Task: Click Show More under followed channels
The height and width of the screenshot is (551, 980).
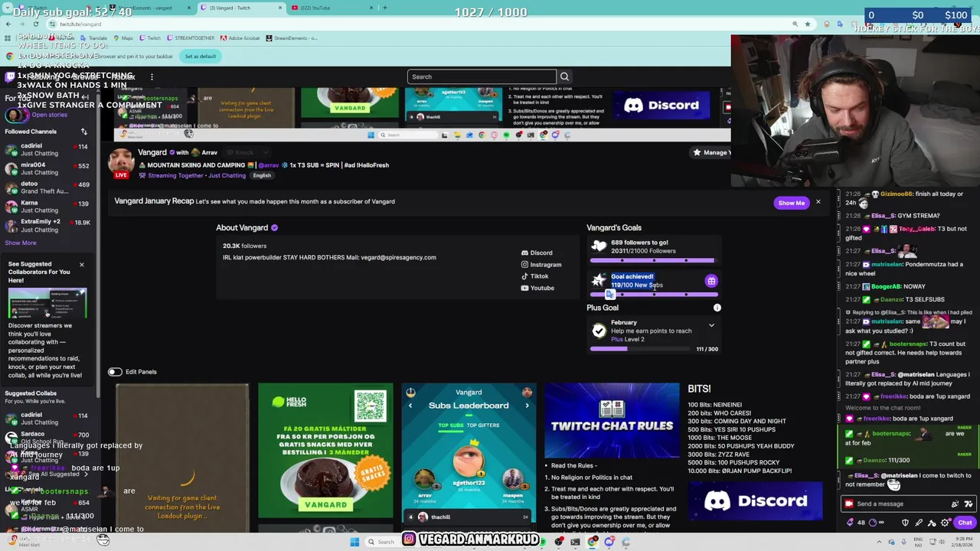Action: pos(21,243)
